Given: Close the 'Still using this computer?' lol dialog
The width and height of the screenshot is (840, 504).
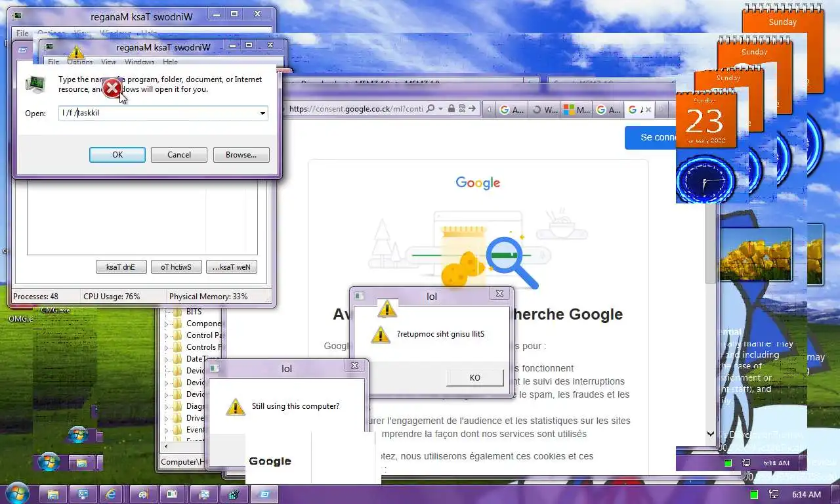Looking at the screenshot, I should pyautogui.click(x=354, y=366).
